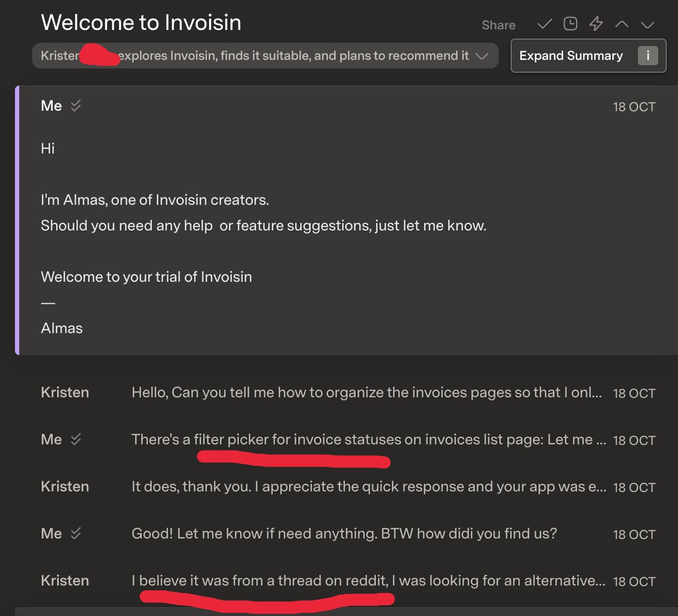Open Kristen's message starting "Hello, Can you tell me"
Viewport: 678px width, 616px height.
[348, 392]
